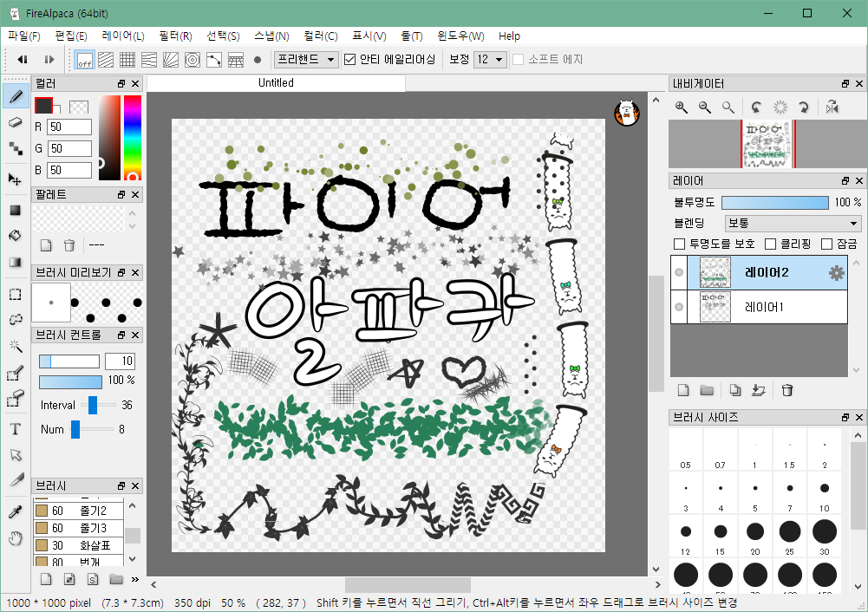Rotate canvas right in Navigator

[804, 107]
